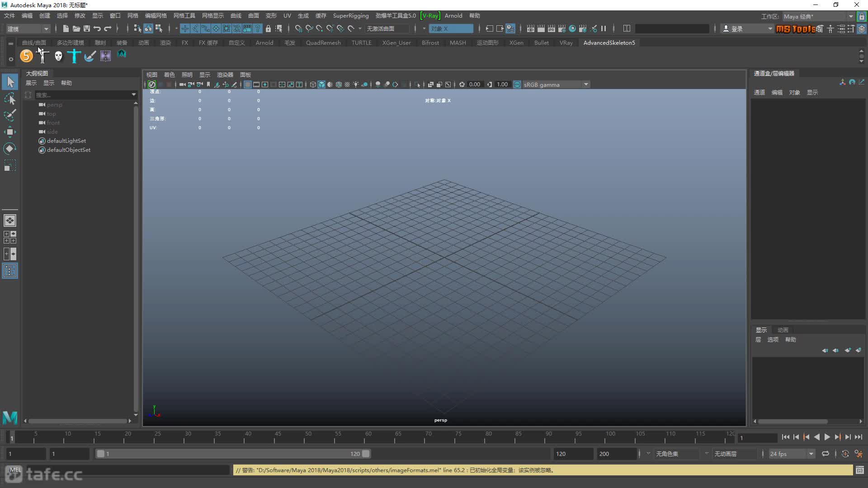
Task: Undo the last action via arrow icon
Action: pyautogui.click(x=97, y=28)
